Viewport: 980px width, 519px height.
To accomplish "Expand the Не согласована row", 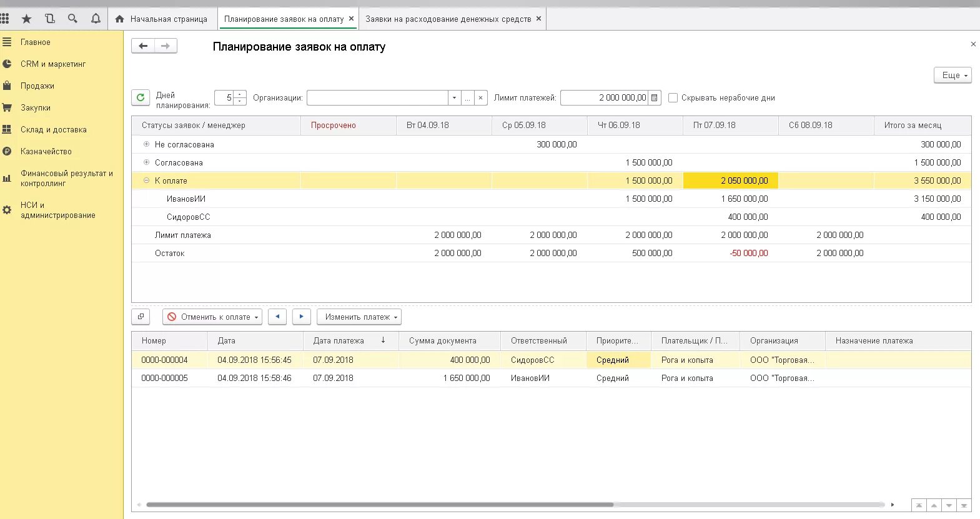I will 147,144.
